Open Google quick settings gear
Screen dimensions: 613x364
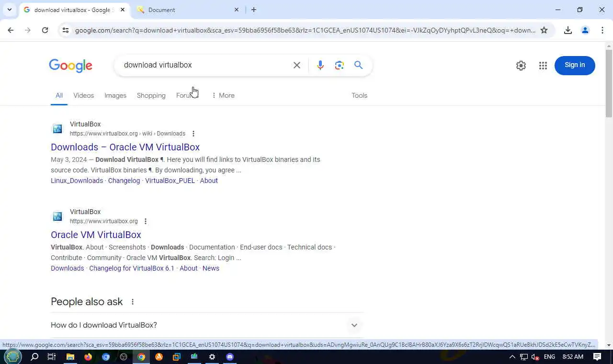tap(521, 66)
